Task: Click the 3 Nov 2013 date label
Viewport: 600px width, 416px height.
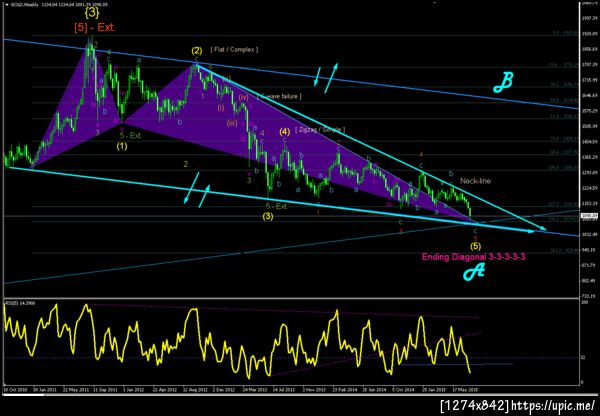Action: point(314,389)
